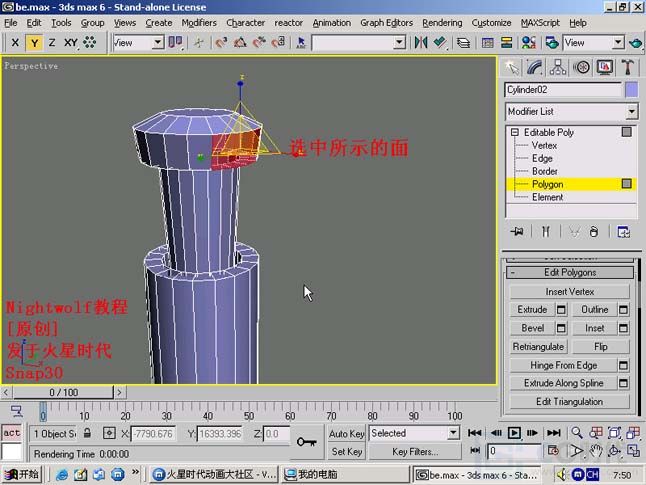
Task: Open the Character menu
Action: [x=246, y=23]
